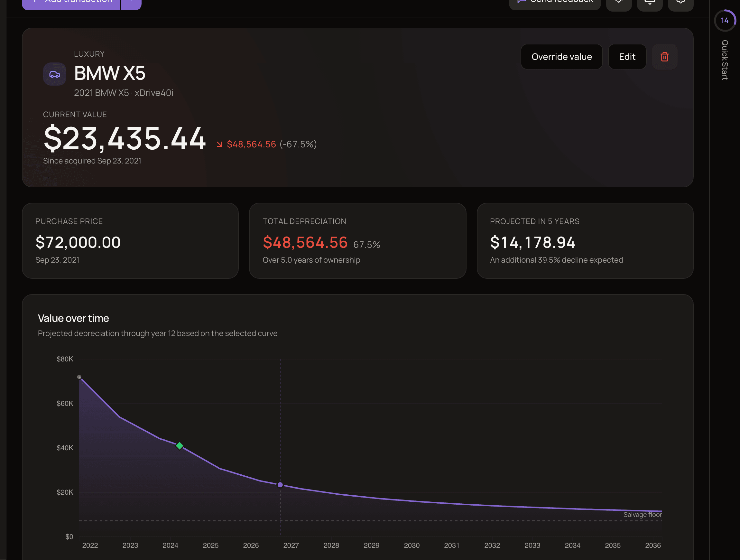Screen dimensions: 740x560
Task: Click the 2024 year label on axis
Action: coord(170,546)
